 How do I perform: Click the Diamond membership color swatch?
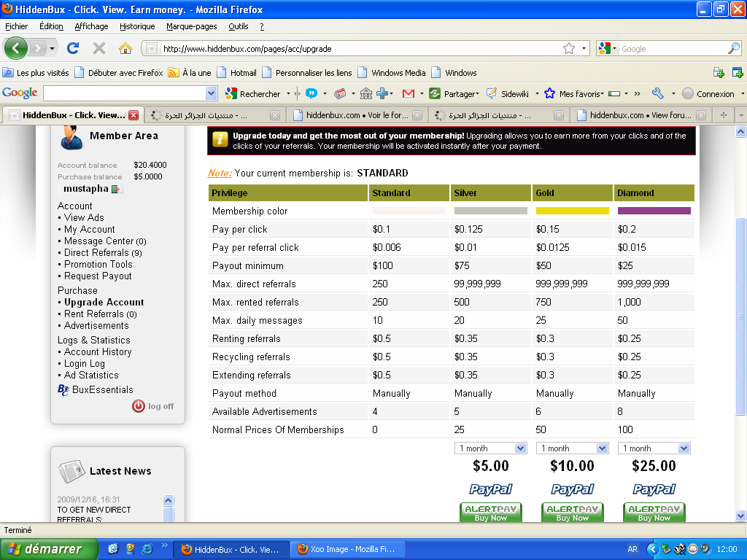(654, 211)
